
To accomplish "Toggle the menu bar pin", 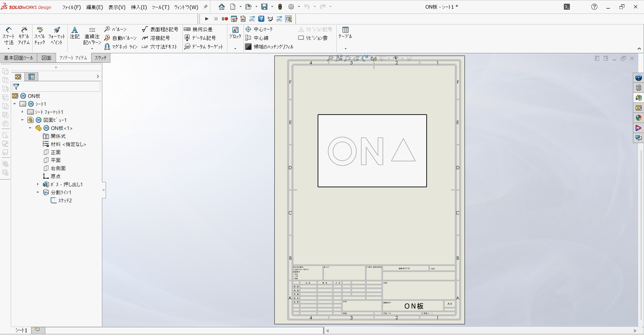I will click(206, 7).
